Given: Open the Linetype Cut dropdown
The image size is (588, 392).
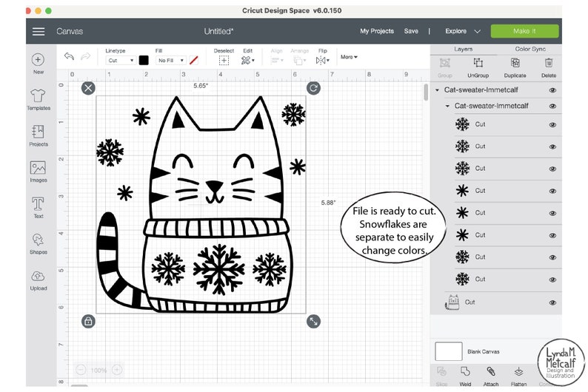Looking at the screenshot, I should coord(121,60).
